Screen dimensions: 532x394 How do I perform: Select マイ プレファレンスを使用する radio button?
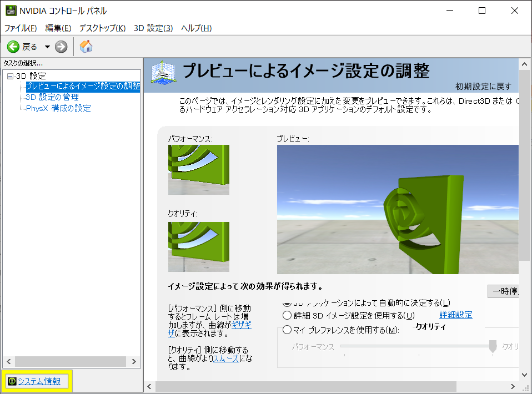pos(287,330)
